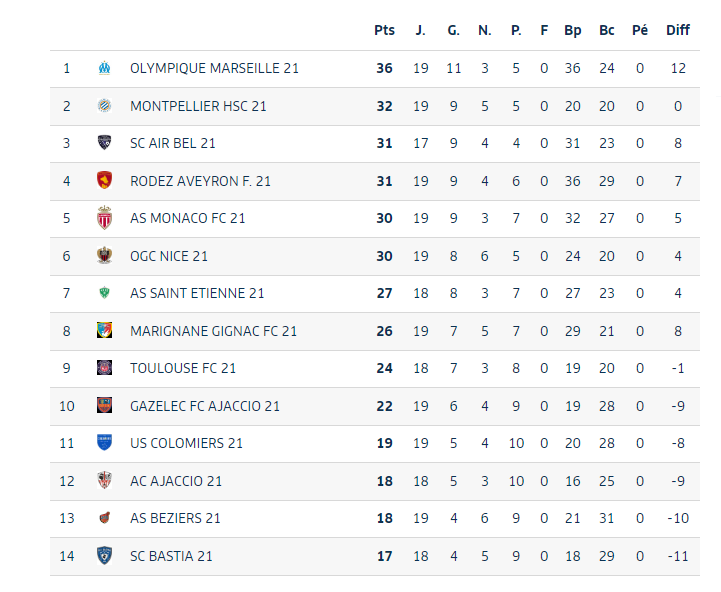
Task: Click the US Colomiers blue crest
Action: [x=104, y=443]
